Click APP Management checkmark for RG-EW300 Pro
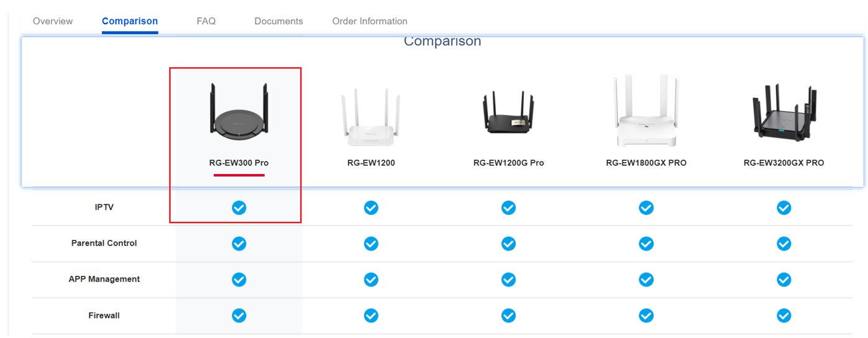The width and height of the screenshot is (868, 338). [239, 280]
